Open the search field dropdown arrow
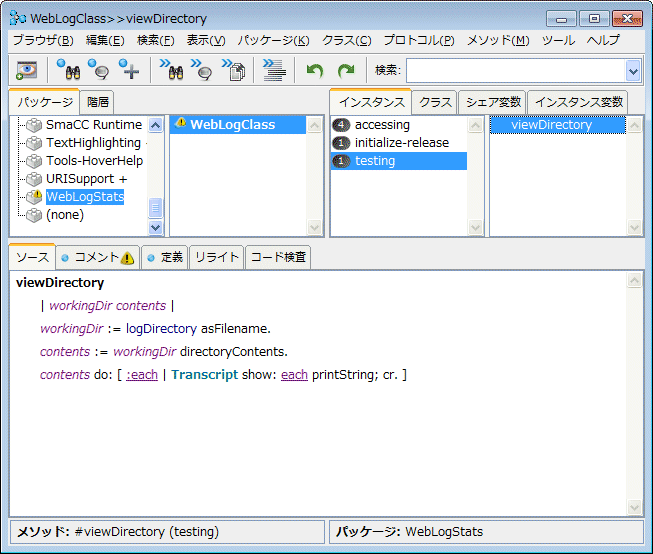653x554 pixels. (x=632, y=70)
